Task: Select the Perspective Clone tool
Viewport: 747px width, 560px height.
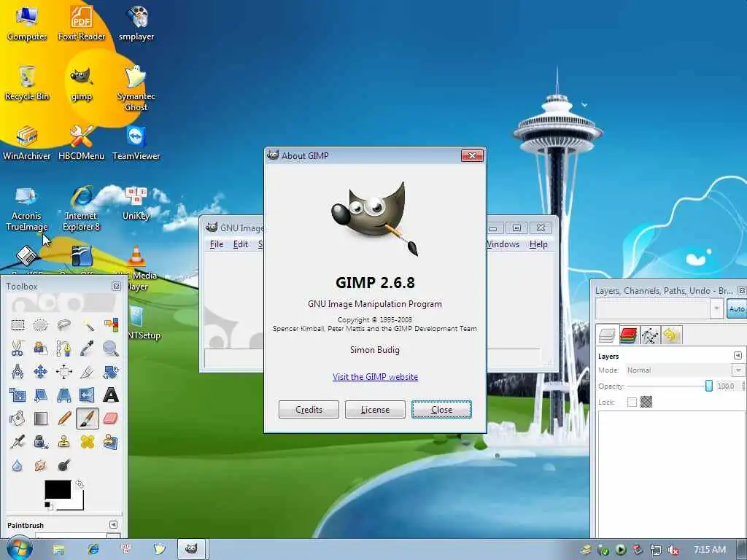Action: (x=111, y=441)
